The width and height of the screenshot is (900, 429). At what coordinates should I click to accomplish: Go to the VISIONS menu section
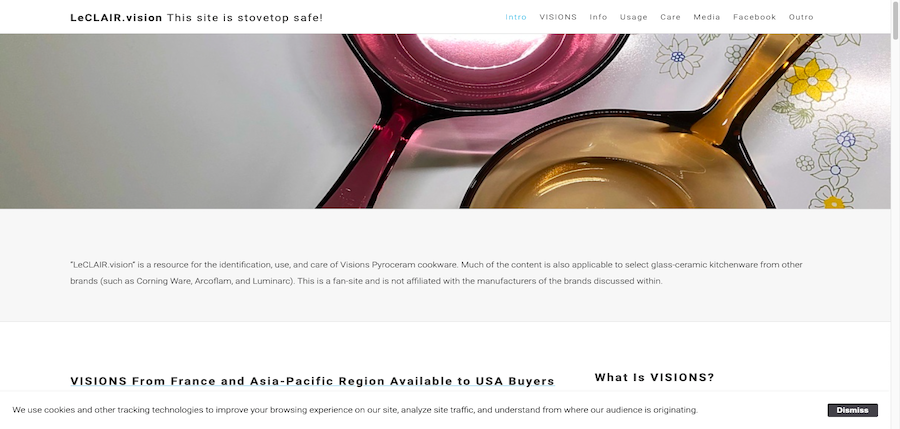pyautogui.click(x=558, y=17)
